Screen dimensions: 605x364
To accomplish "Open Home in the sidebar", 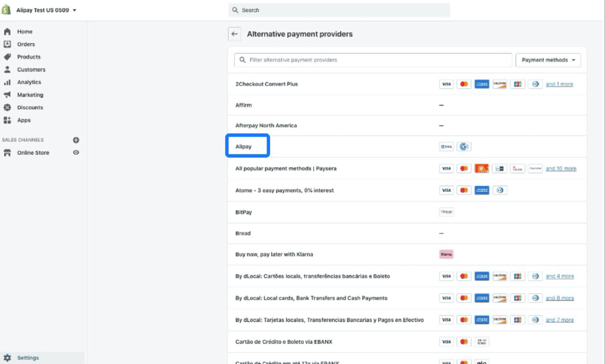I will tap(25, 32).
